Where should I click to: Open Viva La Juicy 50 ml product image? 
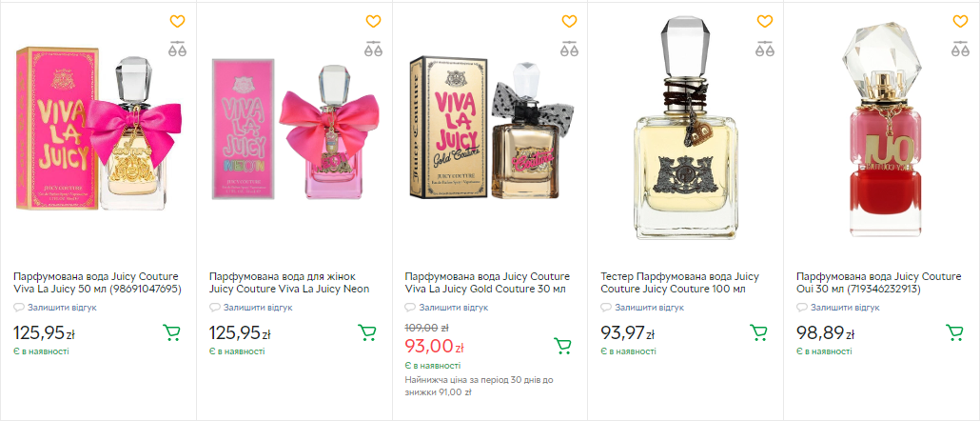pyautogui.click(x=98, y=133)
